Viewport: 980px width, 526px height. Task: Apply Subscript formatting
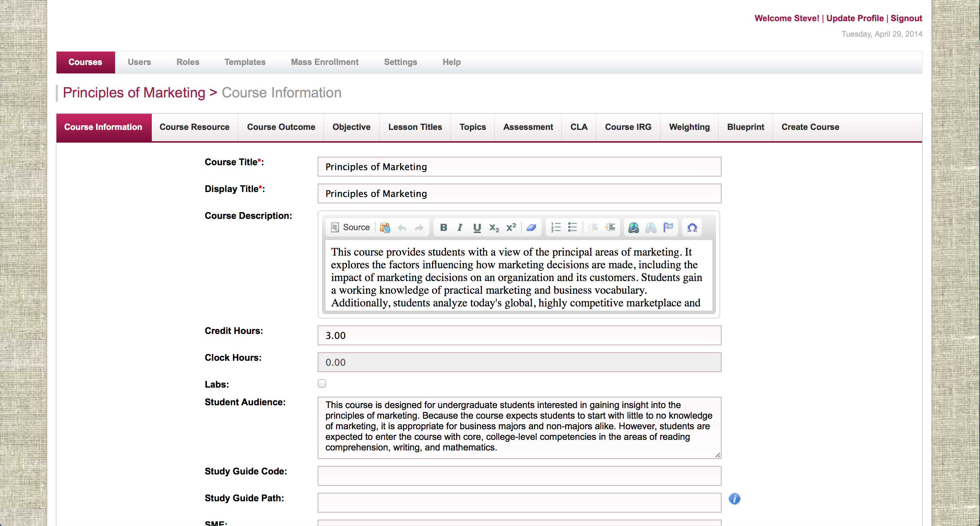coord(494,227)
